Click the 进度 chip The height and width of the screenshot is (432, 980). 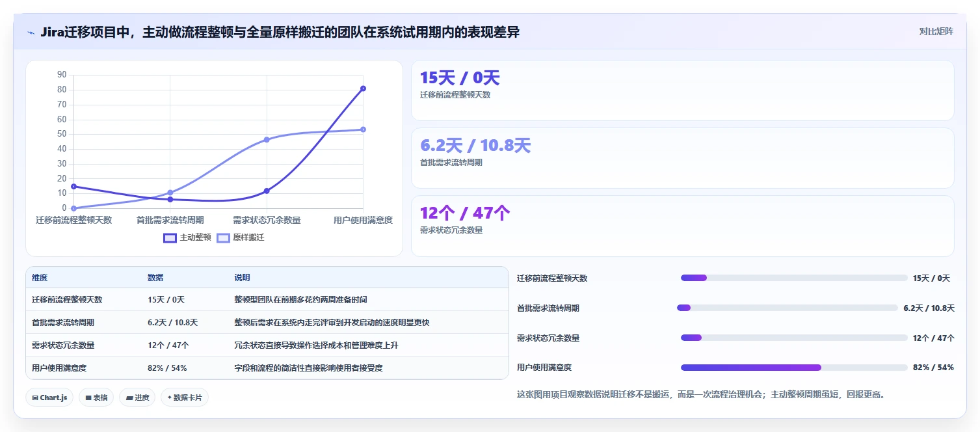coord(137,398)
